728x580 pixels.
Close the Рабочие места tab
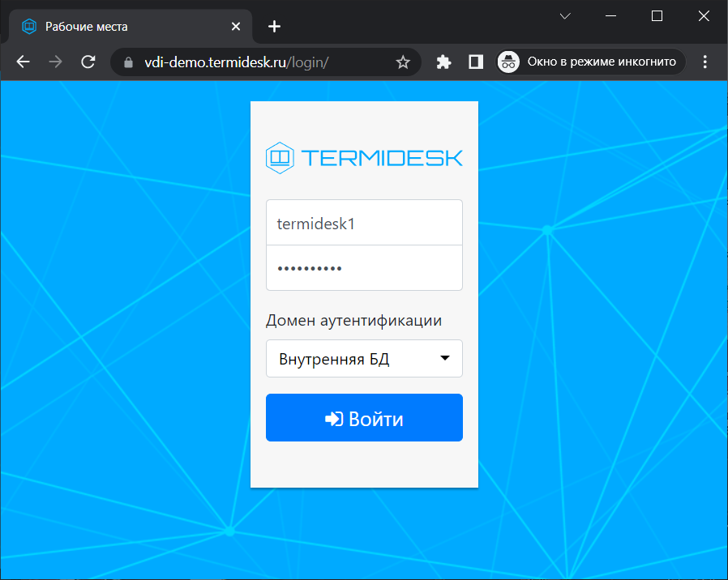point(236,27)
